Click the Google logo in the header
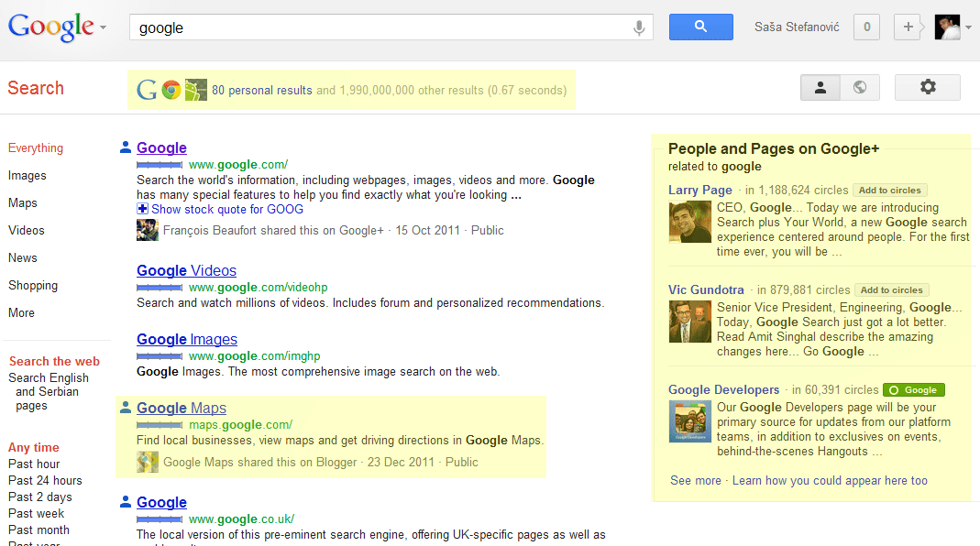Image resolution: width=980 pixels, height=546 pixels. (50, 27)
